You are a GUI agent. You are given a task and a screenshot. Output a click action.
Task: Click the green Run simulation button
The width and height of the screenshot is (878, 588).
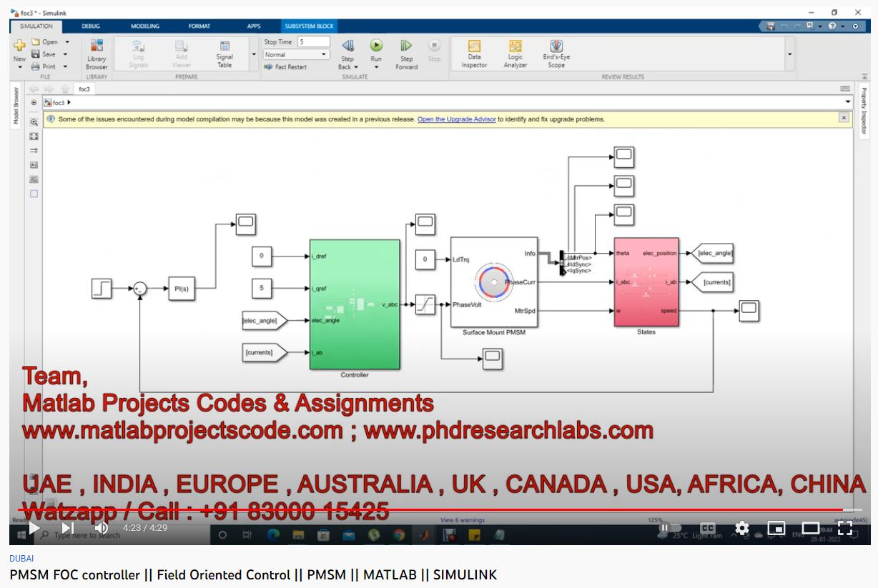point(376,46)
